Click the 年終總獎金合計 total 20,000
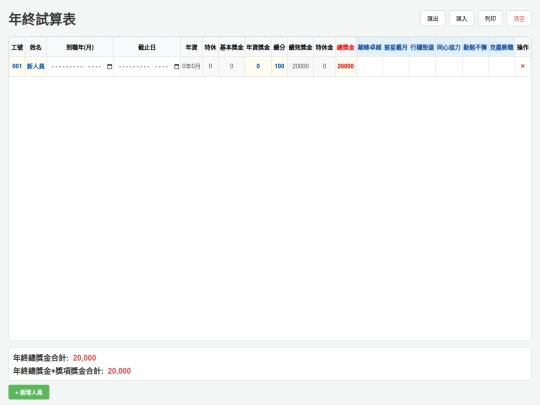The image size is (540, 405). coord(84,358)
